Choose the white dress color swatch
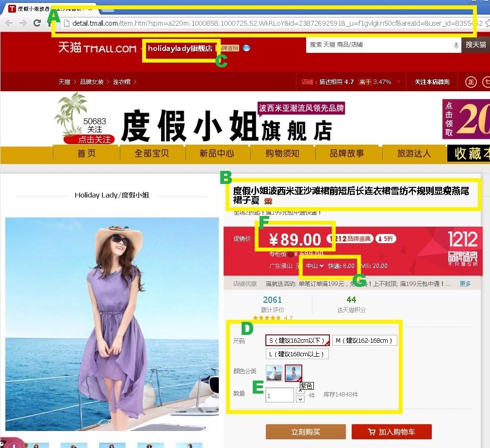The image size is (490, 448). click(274, 373)
